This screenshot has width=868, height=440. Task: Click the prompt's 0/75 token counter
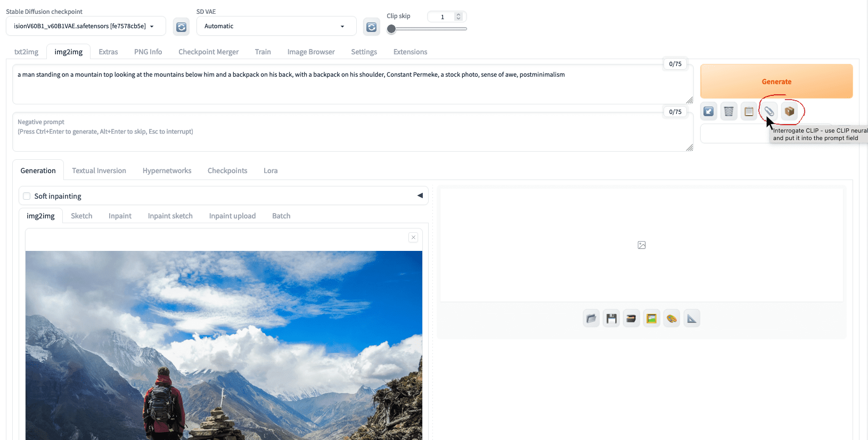[x=675, y=64]
